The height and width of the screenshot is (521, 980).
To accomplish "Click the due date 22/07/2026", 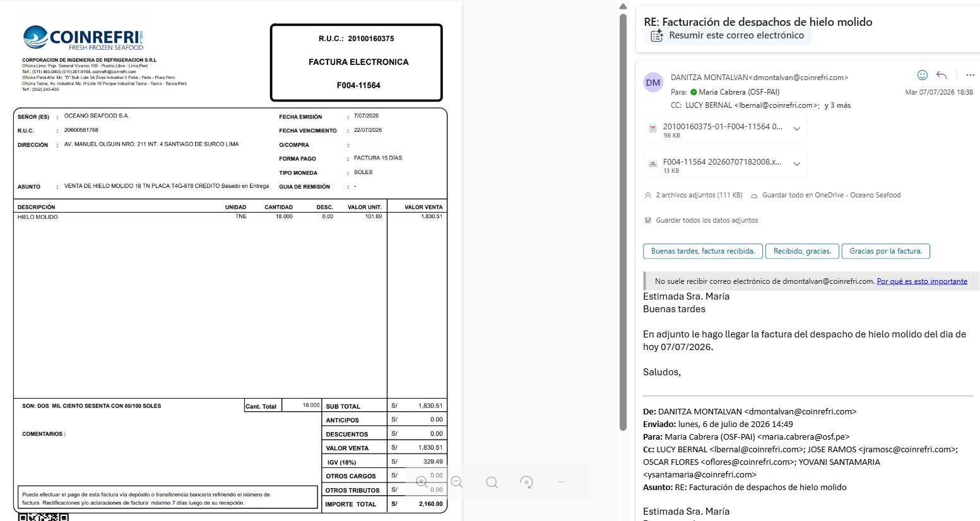I will [x=368, y=131].
